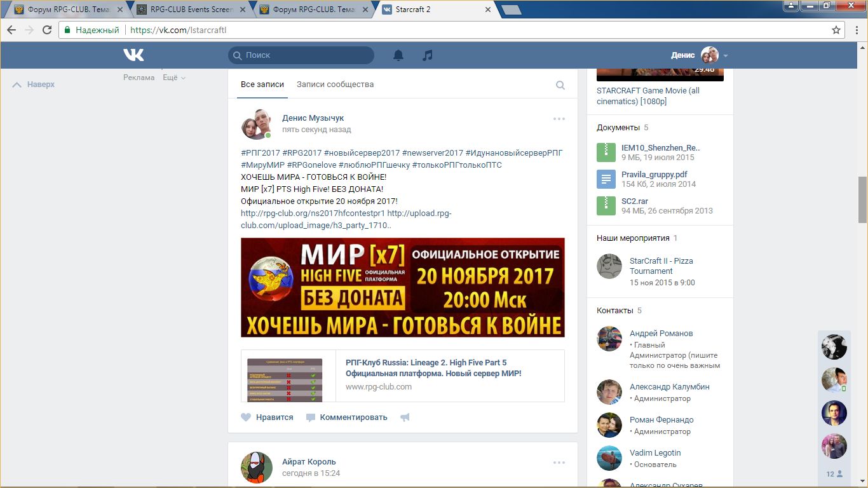Reload the page in Chrome

(47, 30)
